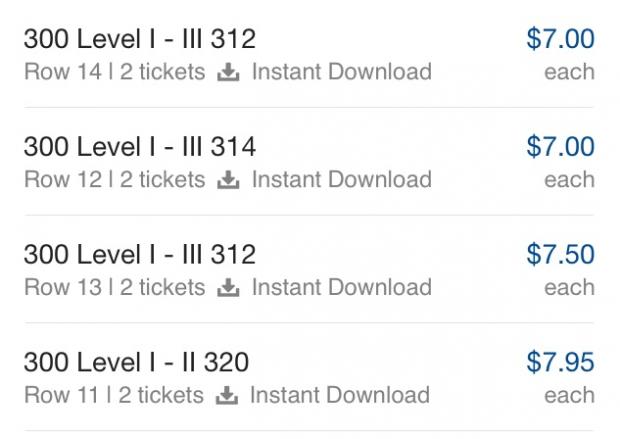The height and width of the screenshot is (439, 620).
Task: Open 300 Level I - III 312 Row 14 listing
Action: click(x=139, y=39)
